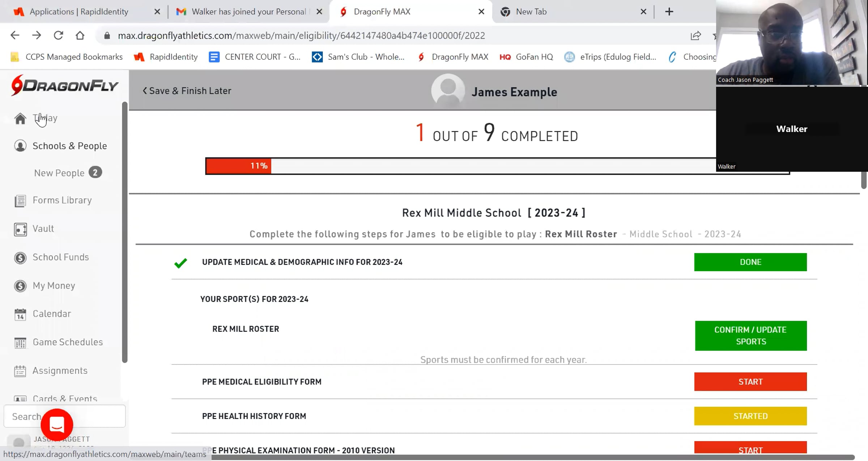Close the New Tab browser tab
Image resolution: width=868 pixels, height=461 pixels.
(x=643, y=12)
